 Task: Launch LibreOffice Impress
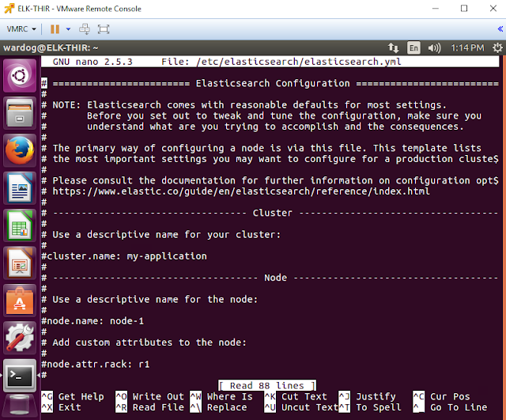coord(20,263)
